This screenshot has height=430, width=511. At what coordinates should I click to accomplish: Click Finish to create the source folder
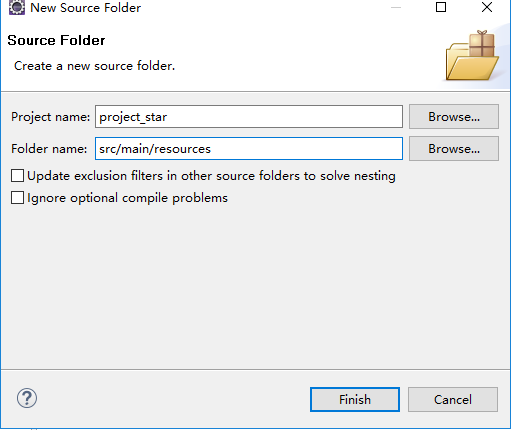[x=355, y=399]
